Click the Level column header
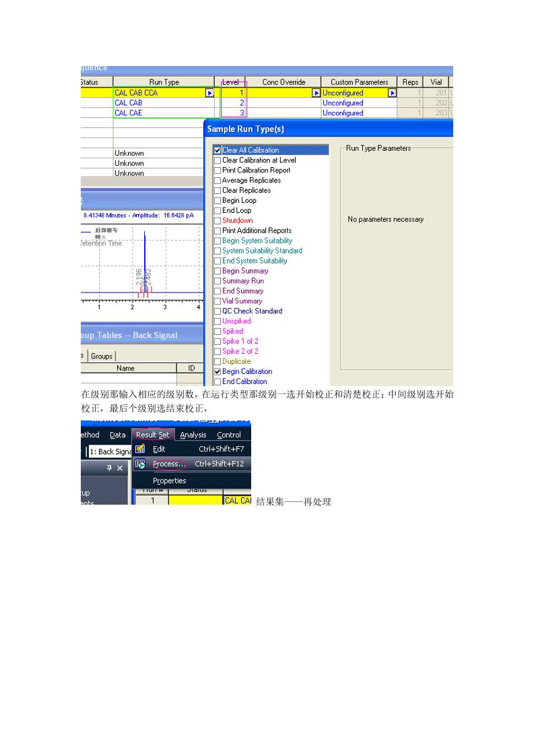The width and height of the screenshot is (534, 756). click(230, 82)
